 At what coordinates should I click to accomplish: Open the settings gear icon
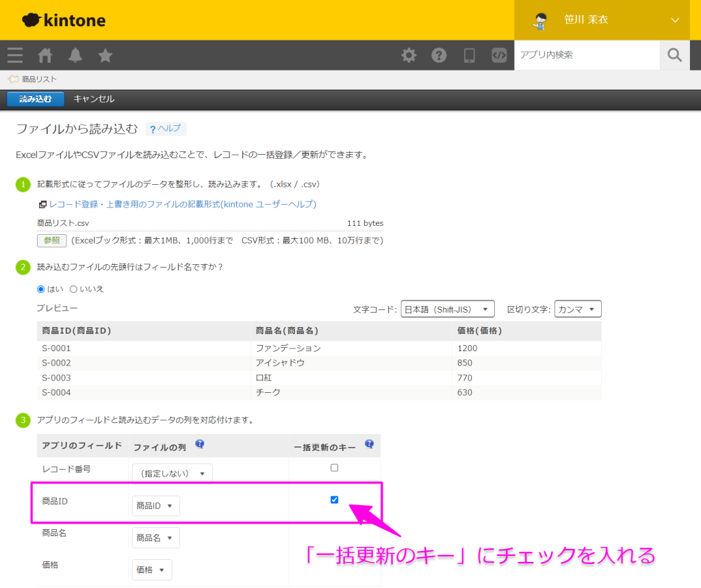409,55
